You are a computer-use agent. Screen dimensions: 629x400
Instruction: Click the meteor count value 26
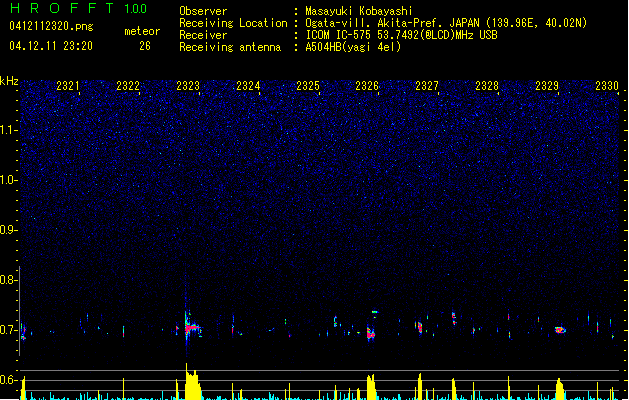tap(145, 46)
